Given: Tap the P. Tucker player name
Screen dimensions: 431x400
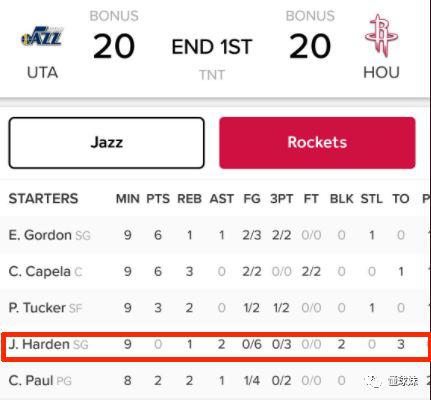Looking at the screenshot, I should (x=37, y=308).
